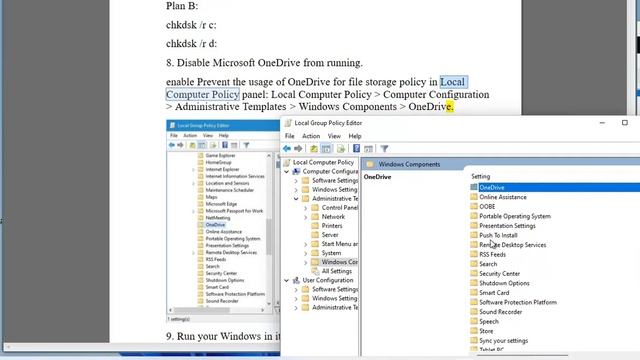The height and width of the screenshot is (360, 640).
Task: Select the highlighted Windows Components tree node
Action: point(339,262)
